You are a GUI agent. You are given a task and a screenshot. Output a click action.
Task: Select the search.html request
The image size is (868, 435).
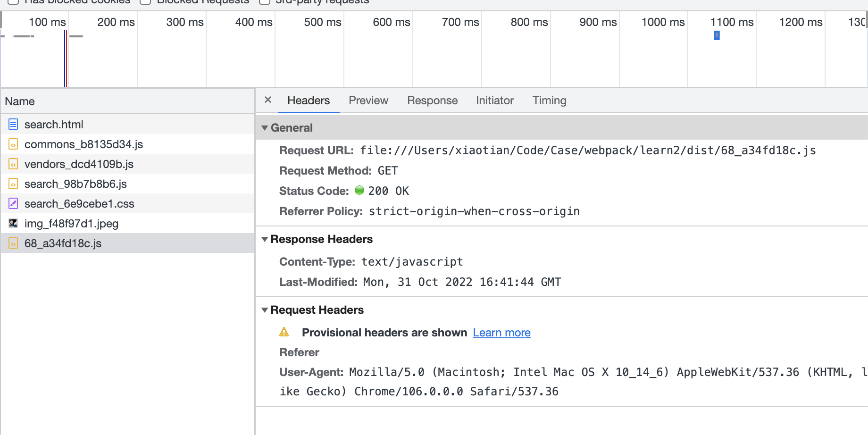(127, 125)
